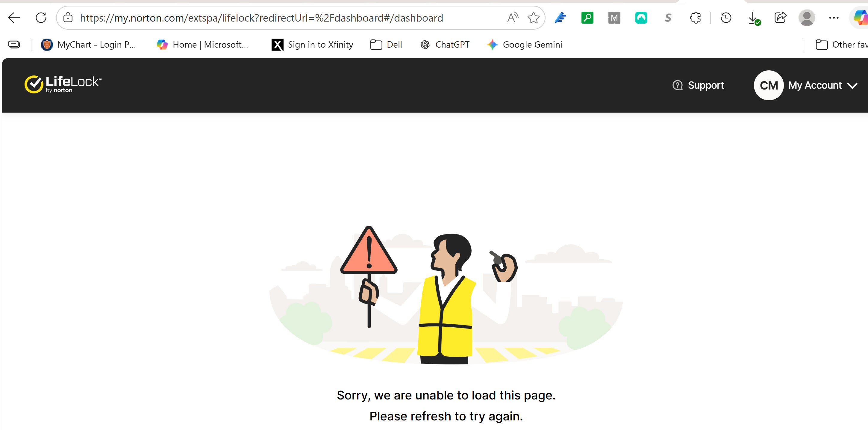Image resolution: width=868 pixels, height=430 pixels.
Task: Add page to favorites star
Action: 533,18
